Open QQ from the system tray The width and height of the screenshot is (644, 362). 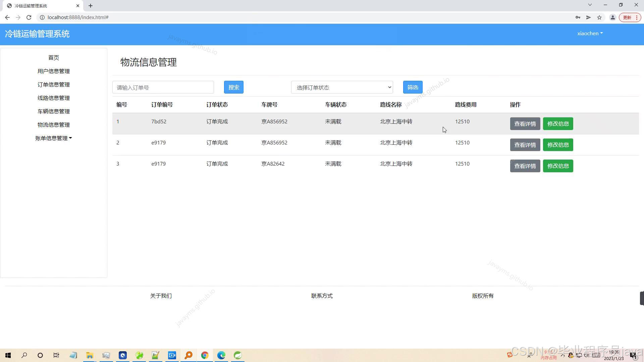tap(570, 355)
